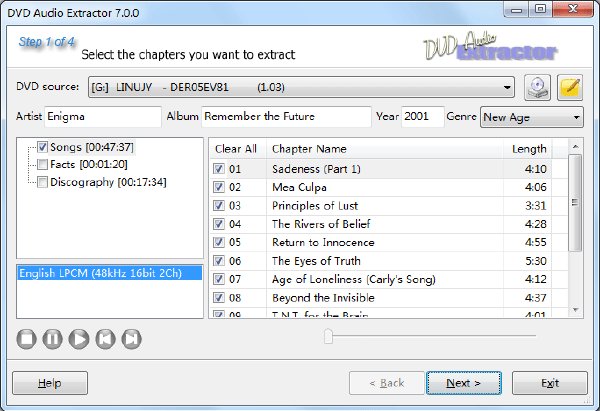Skip to next chapter preview

pos(132,339)
